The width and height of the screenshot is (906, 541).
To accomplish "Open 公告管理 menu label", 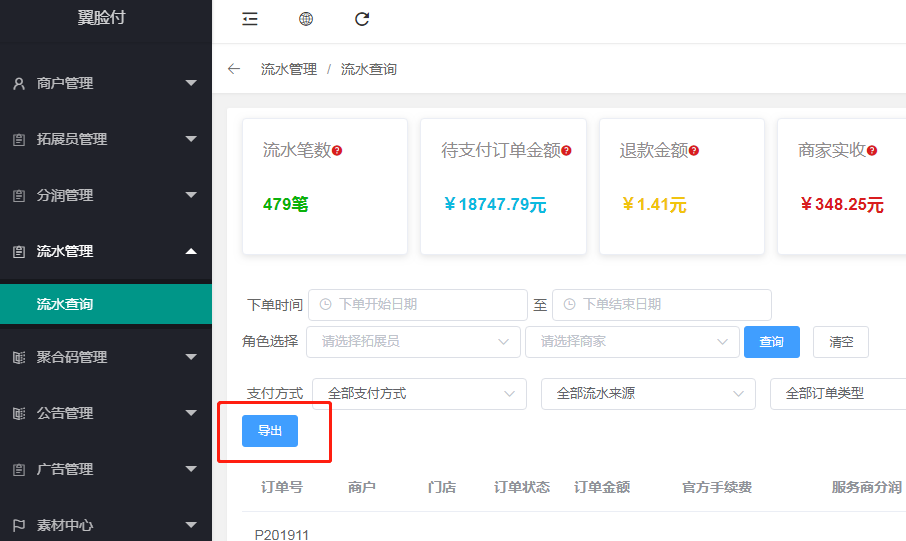I will [65, 413].
